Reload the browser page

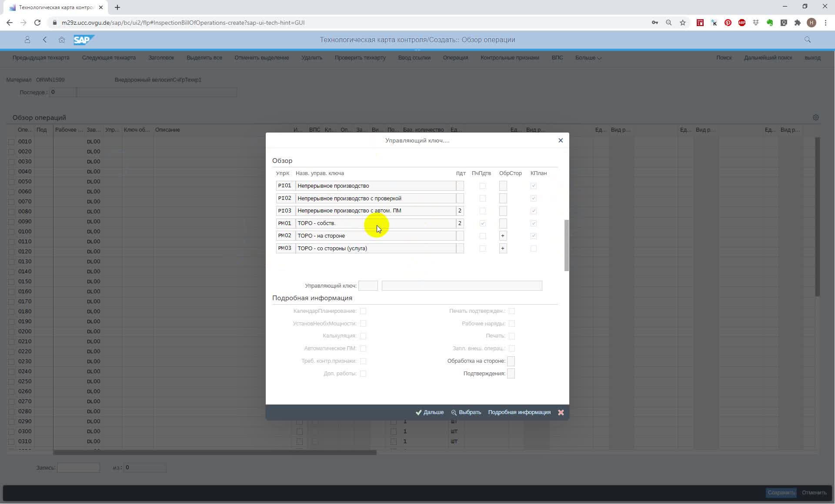(x=37, y=23)
